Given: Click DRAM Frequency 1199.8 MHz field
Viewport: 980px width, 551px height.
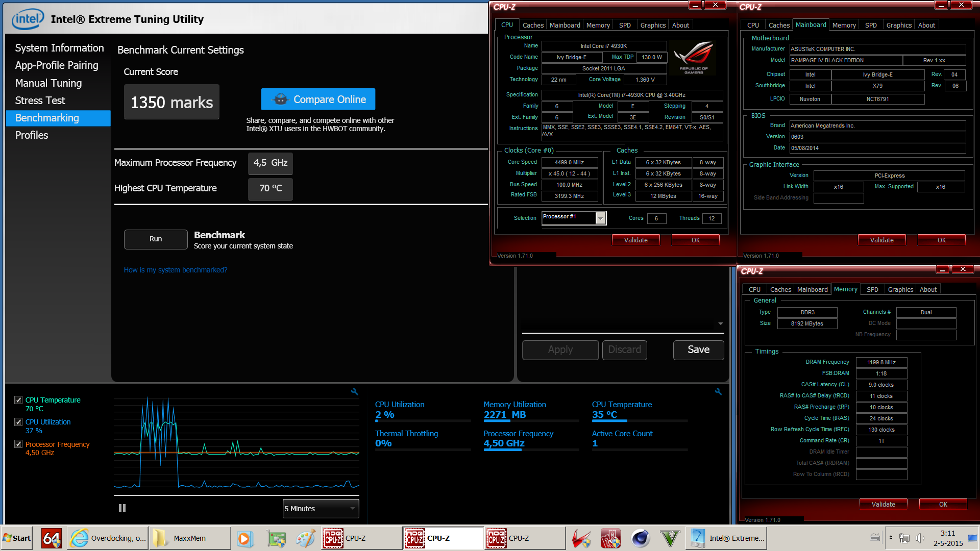Looking at the screenshot, I should pos(881,362).
